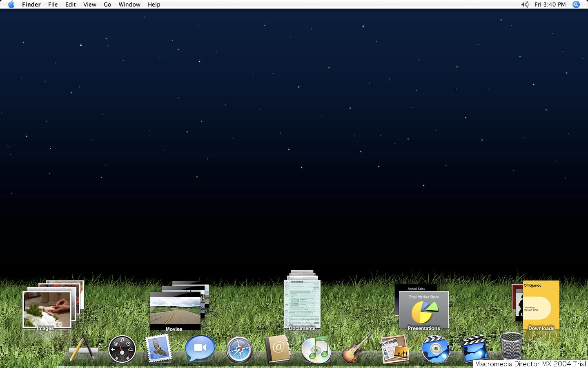
Task: Launch Mail via the stamp icon
Action: 158,349
